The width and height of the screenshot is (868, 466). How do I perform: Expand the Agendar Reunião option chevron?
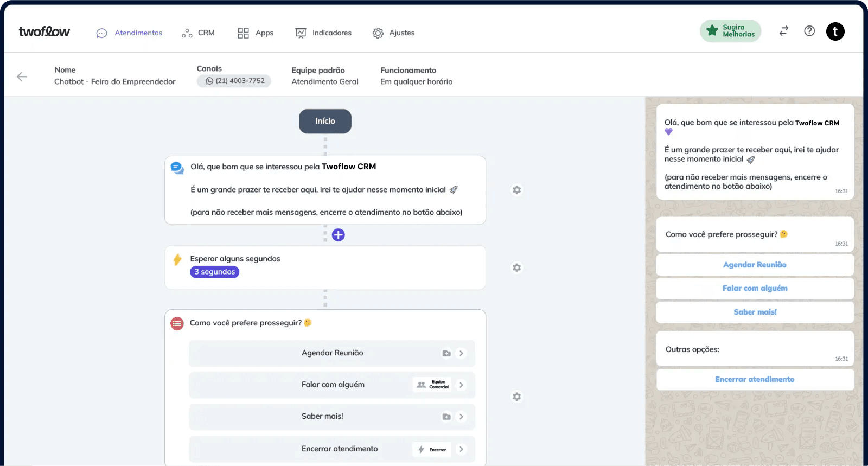pos(461,353)
